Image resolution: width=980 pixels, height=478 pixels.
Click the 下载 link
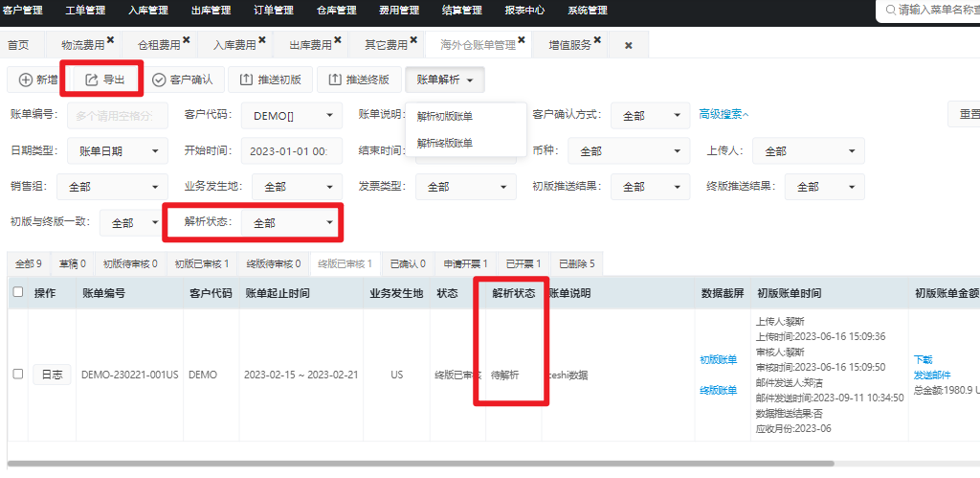[923, 360]
